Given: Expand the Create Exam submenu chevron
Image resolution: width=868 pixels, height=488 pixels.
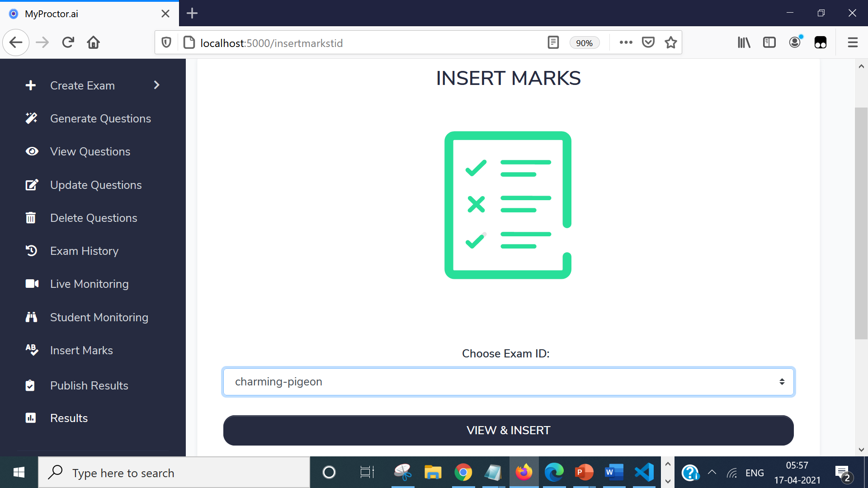Looking at the screenshot, I should pos(157,85).
